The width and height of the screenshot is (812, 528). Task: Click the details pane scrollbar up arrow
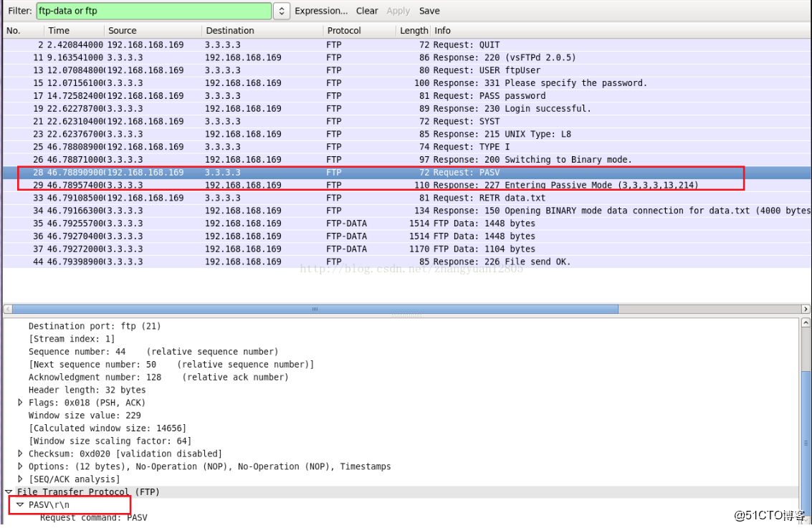(x=806, y=323)
